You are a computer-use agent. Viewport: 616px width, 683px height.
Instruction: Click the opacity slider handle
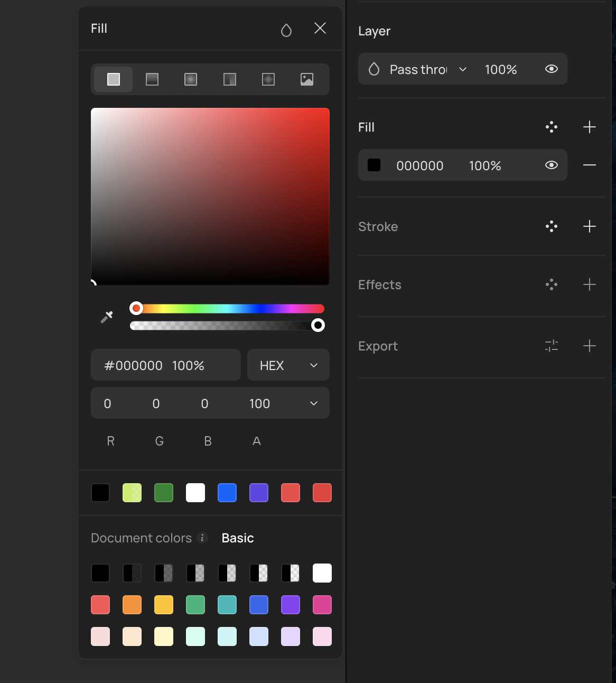(318, 325)
